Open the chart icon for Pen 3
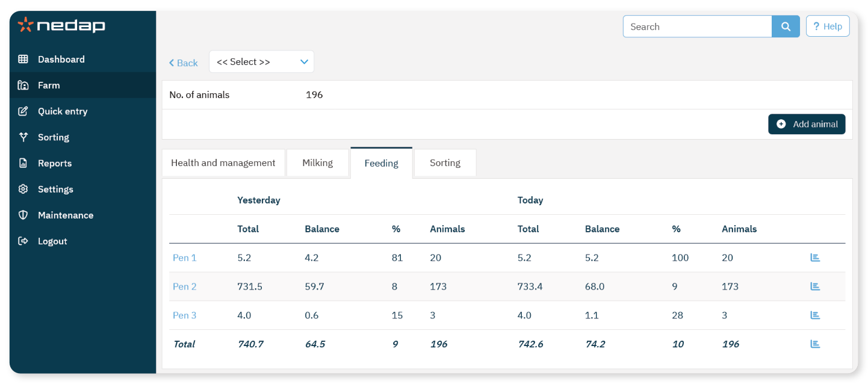The width and height of the screenshot is (868, 390). [x=815, y=315]
